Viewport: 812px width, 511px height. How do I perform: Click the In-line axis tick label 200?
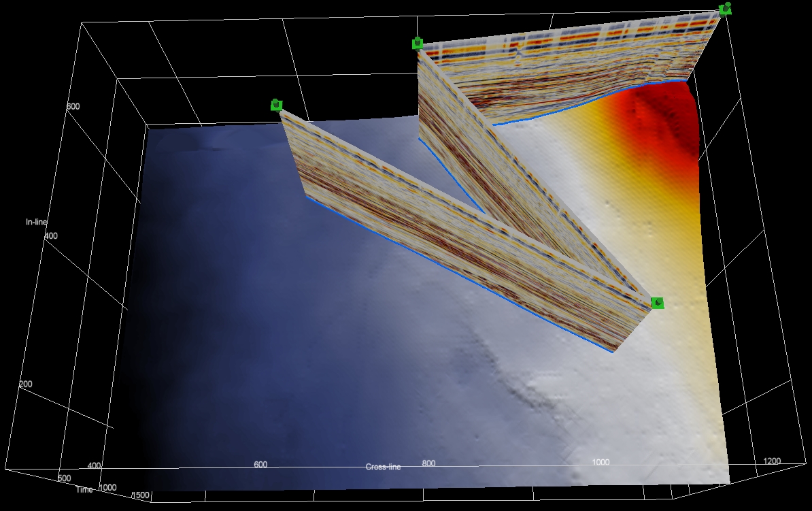click(25, 384)
